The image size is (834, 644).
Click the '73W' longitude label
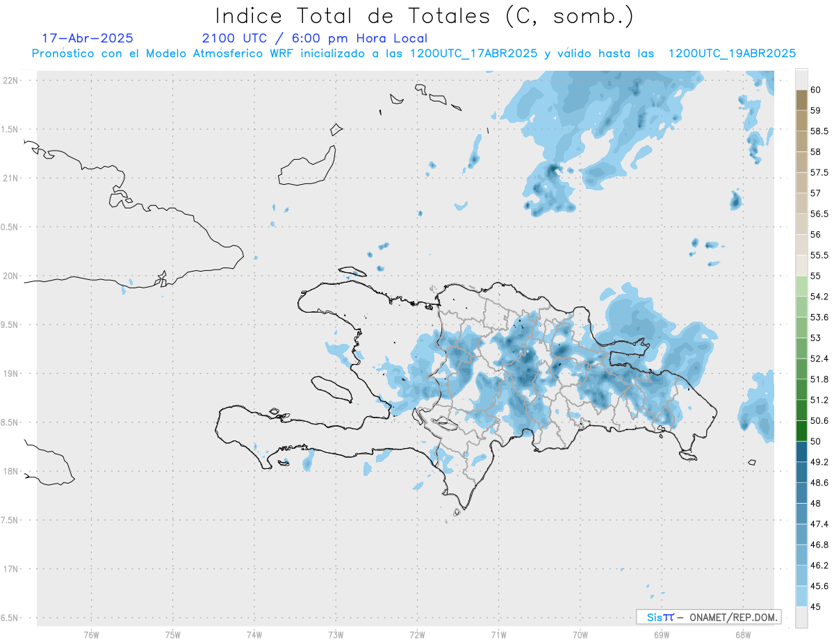tap(336, 634)
